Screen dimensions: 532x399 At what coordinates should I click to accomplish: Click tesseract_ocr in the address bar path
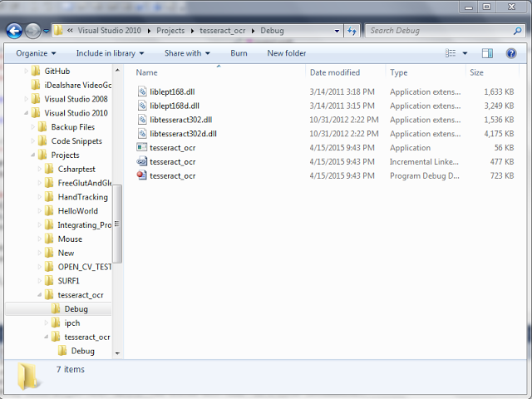click(222, 31)
